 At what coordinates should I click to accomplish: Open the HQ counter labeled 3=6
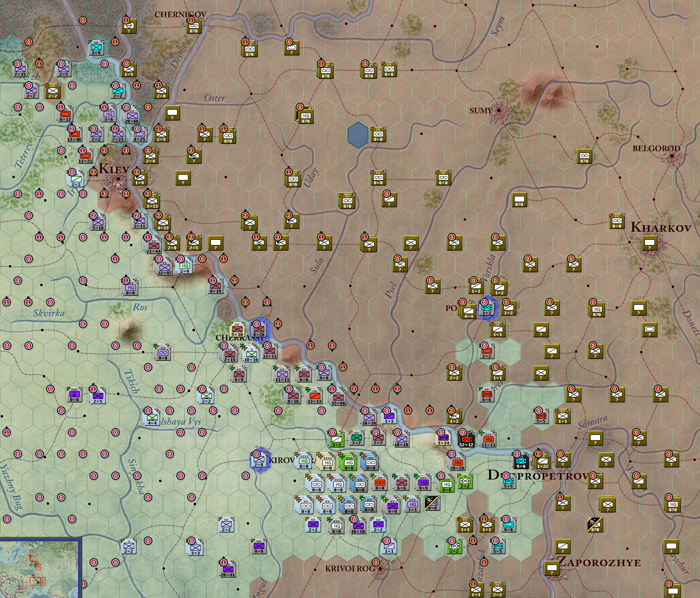[x=108, y=114]
